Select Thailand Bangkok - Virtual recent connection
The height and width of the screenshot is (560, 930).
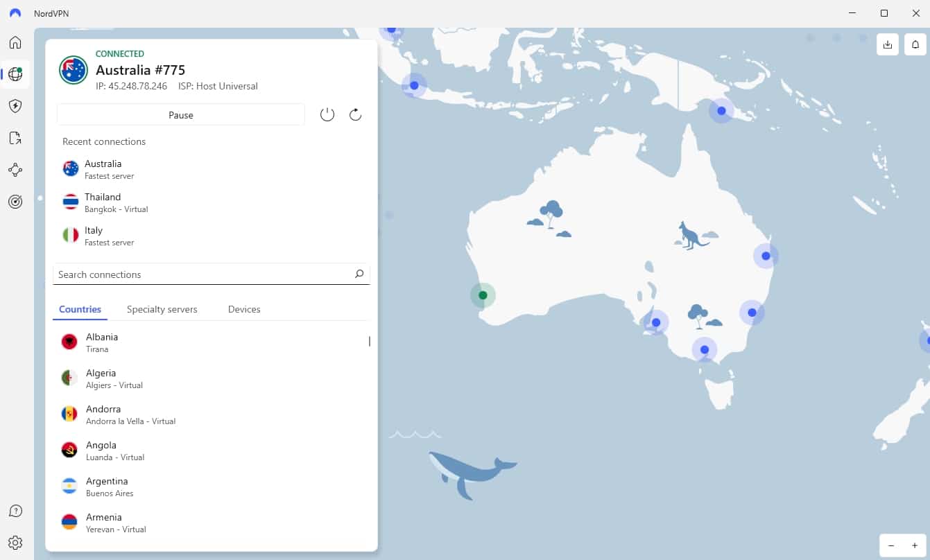click(212, 202)
